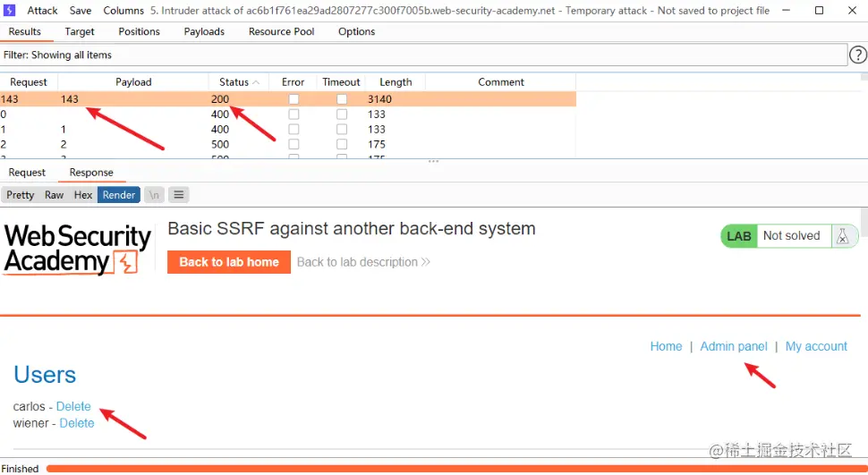Maximize the Intruder attack window

click(820, 11)
